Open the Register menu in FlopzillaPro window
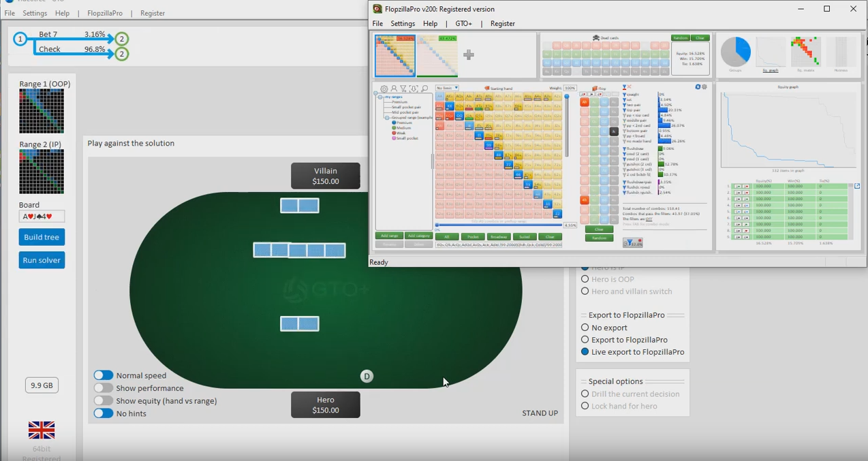The width and height of the screenshot is (868, 461). point(503,23)
